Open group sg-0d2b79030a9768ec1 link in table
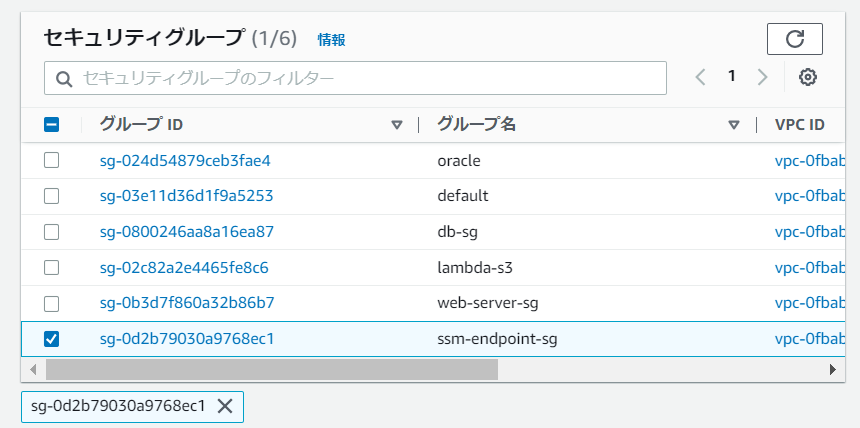Viewport: 860px width, 428px height. point(186,339)
